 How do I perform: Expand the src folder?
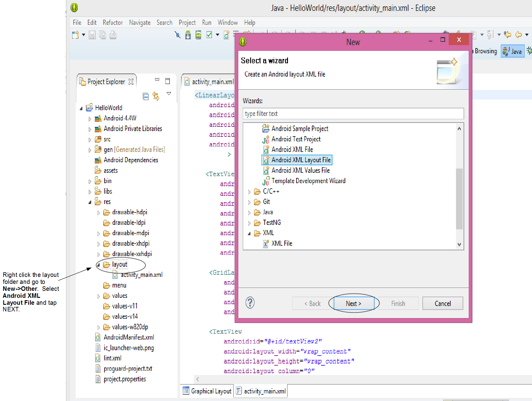[x=90, y=140]
